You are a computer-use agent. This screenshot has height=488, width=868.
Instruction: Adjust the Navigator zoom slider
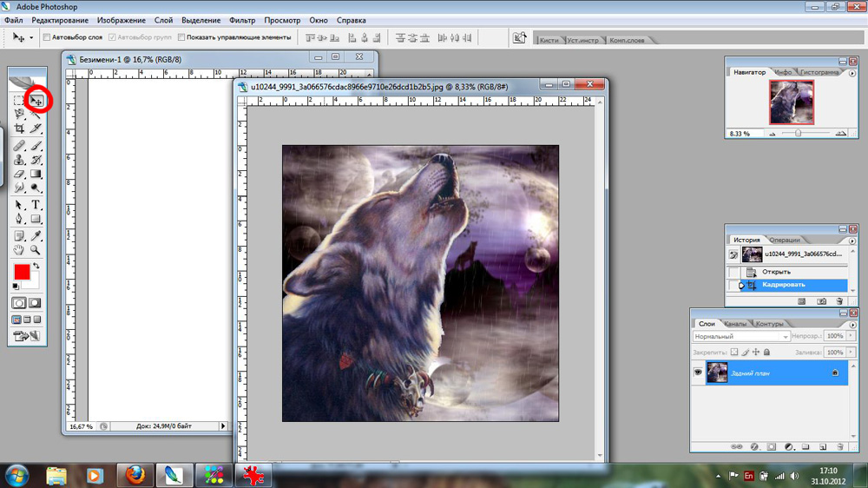798,134
